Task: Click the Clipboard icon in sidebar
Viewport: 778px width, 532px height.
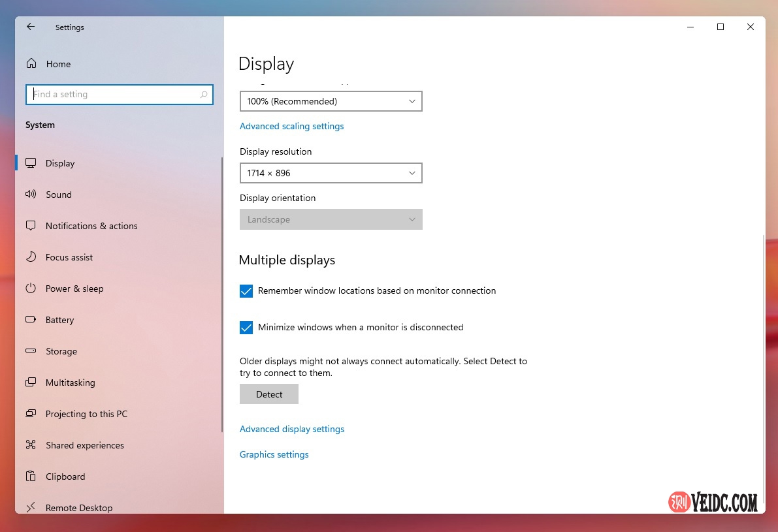Action: tap(31, 477)
